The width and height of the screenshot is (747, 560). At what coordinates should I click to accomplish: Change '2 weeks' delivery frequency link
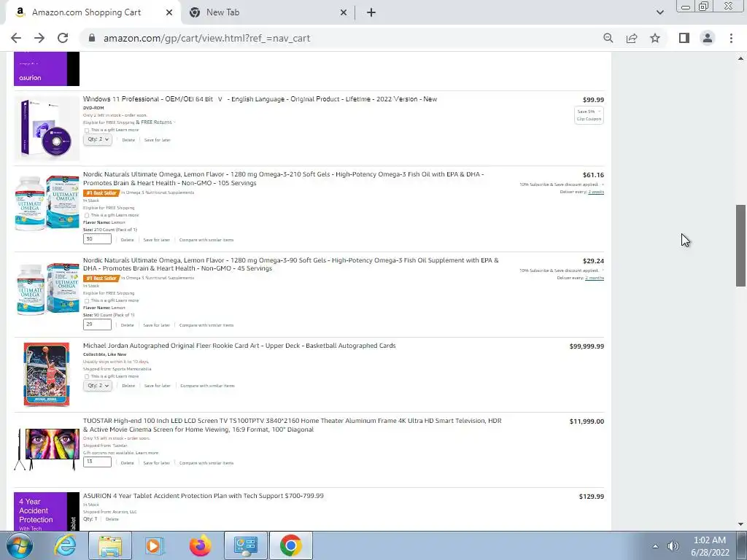(x=596, y=192)
